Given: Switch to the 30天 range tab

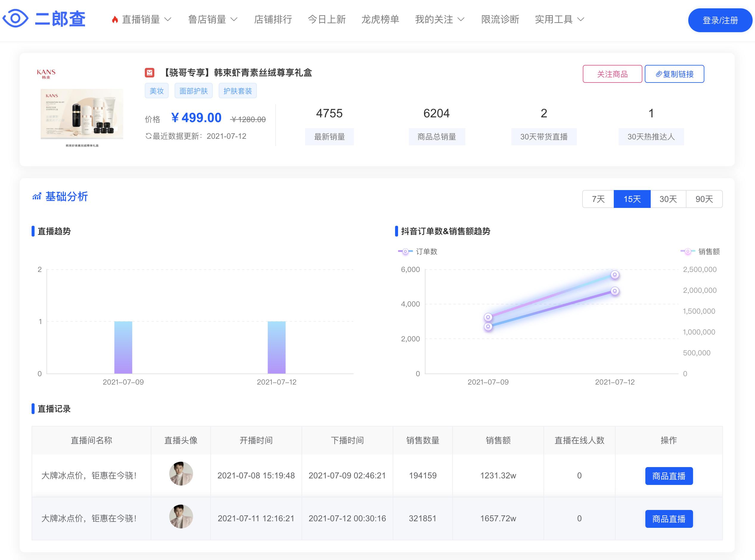Looking at the screenshot, I should coord(668,199).
